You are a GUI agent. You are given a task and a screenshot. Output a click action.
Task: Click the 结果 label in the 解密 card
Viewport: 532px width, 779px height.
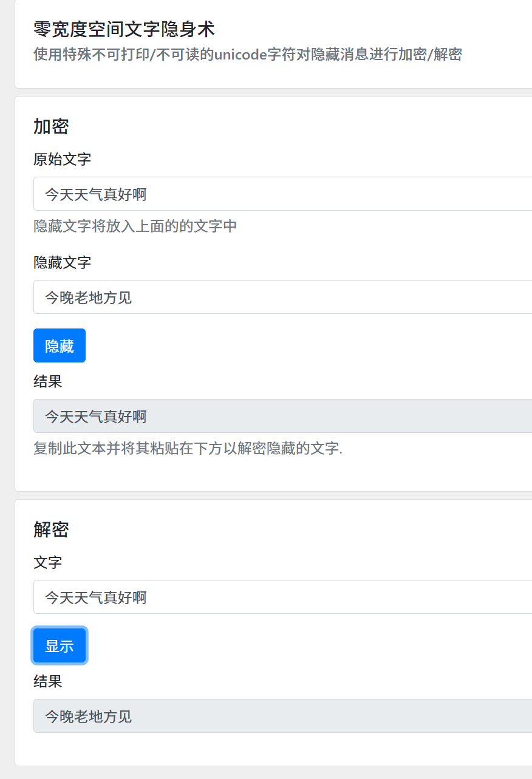[x=47, y=681]
